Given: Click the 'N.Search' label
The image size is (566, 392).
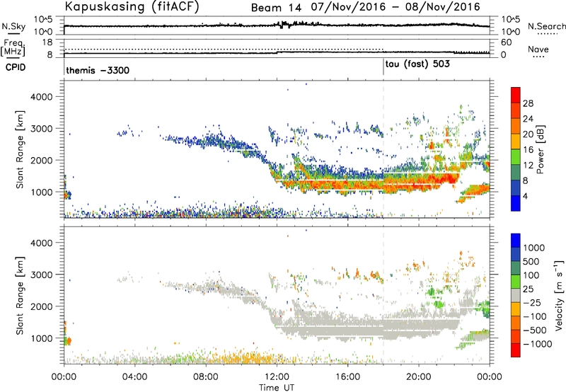Looking at the screenshot, I should pyautogui.click(x=546, y=26).
